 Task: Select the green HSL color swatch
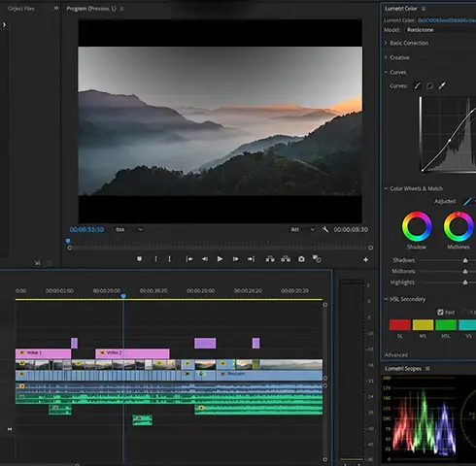pyautogui.click(x=446, y=325)
